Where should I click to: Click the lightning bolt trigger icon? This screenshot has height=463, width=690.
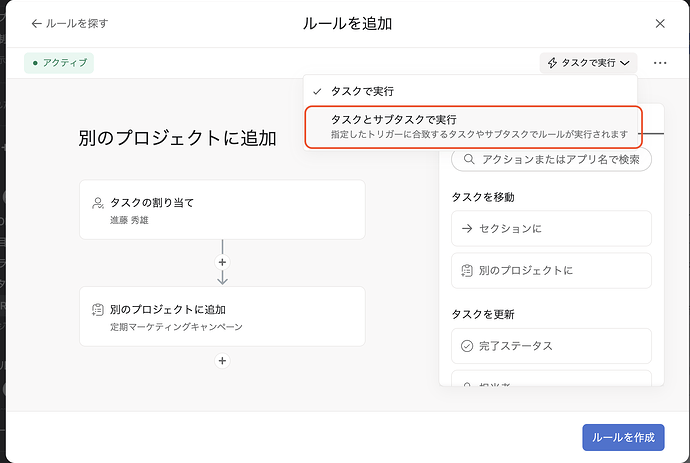pos(551,63)
